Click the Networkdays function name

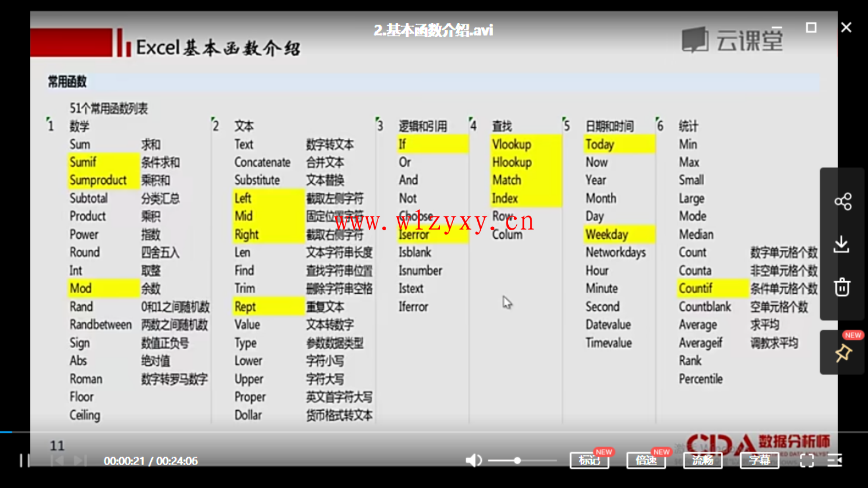[615, 253]
